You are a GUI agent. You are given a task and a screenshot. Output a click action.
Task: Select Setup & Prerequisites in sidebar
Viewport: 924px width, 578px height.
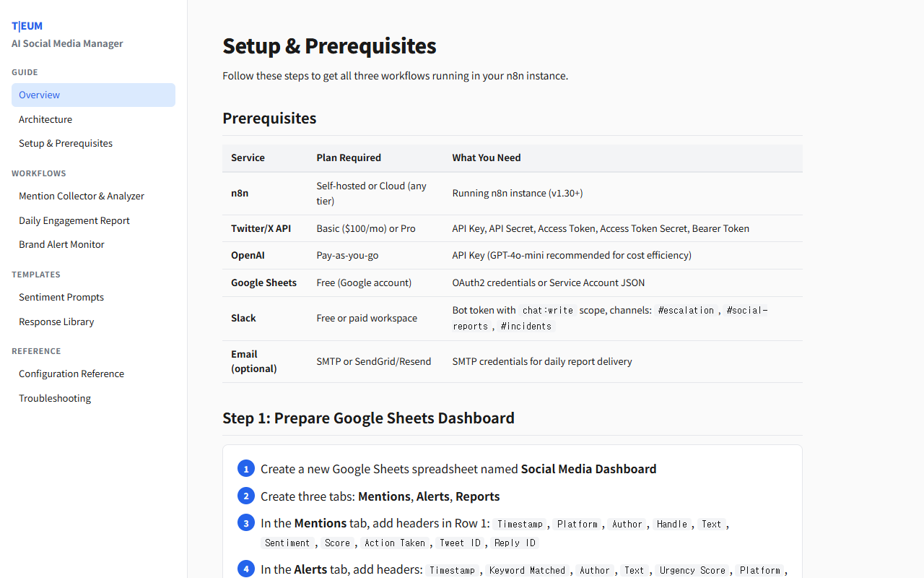click(x=66, y=143)
